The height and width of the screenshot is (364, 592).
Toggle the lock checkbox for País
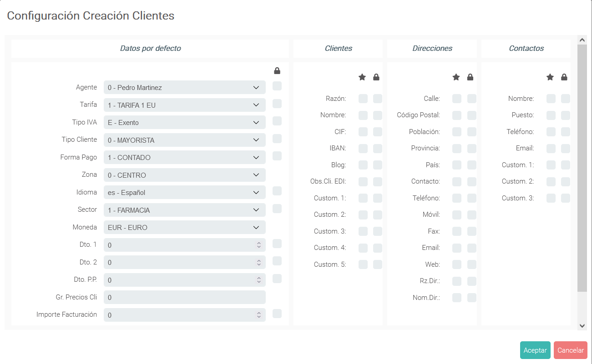tap(472, 165)
